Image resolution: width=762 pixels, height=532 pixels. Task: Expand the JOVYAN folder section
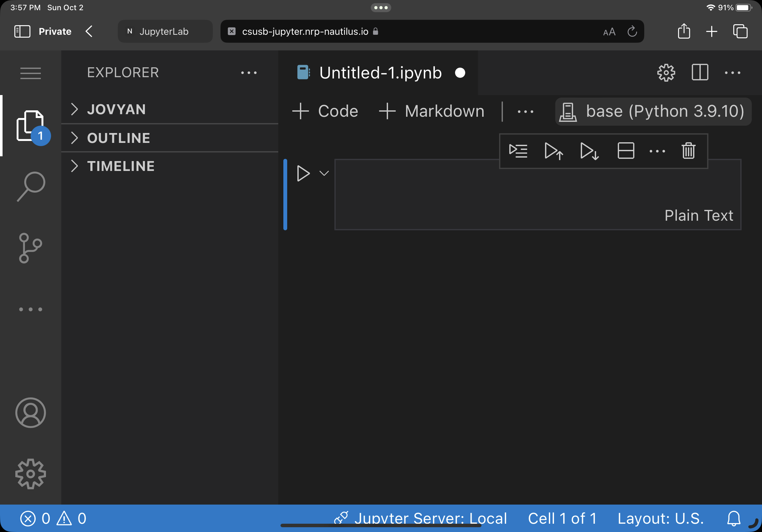tap(169, 109)
